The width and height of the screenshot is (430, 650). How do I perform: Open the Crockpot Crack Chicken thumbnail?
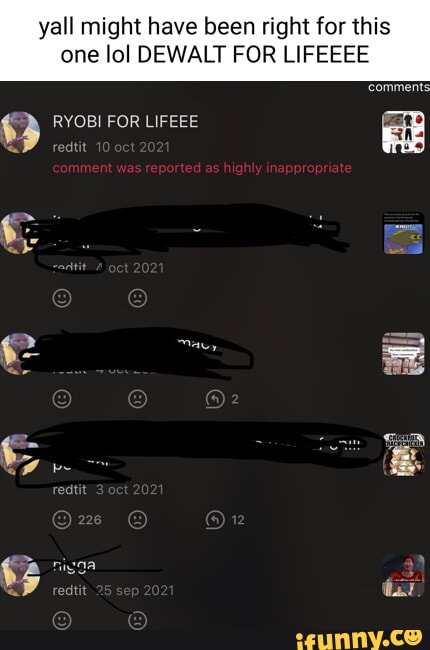point(403,454)
